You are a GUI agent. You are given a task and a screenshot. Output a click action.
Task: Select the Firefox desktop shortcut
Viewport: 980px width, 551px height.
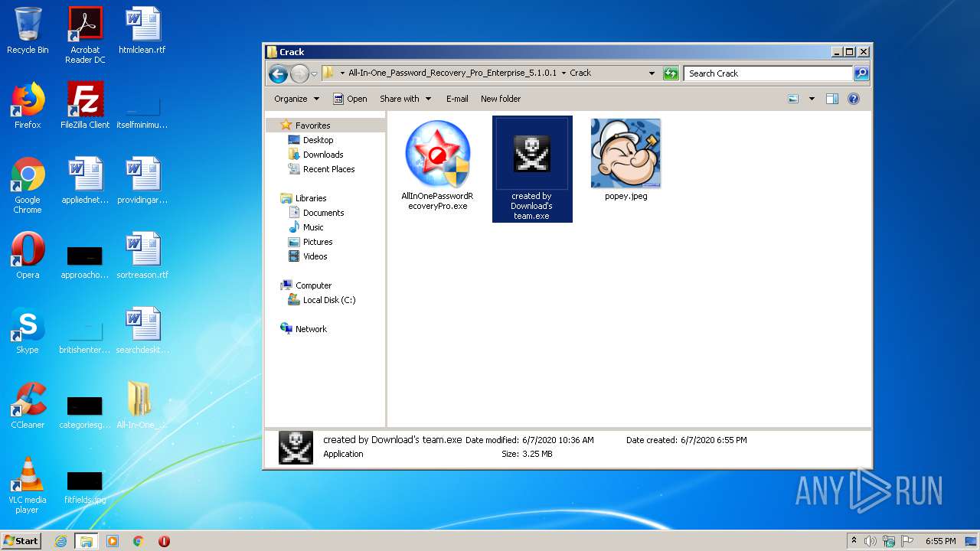point(28,106)
